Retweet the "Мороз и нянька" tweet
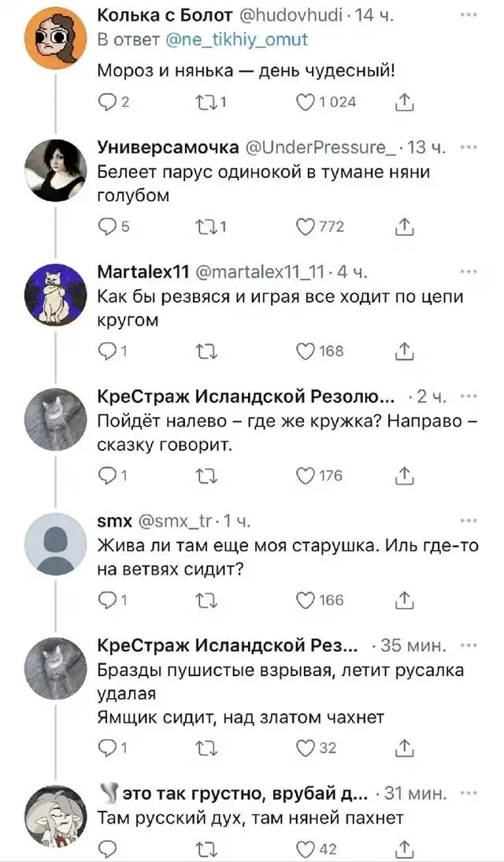 (x=203, y=102)
